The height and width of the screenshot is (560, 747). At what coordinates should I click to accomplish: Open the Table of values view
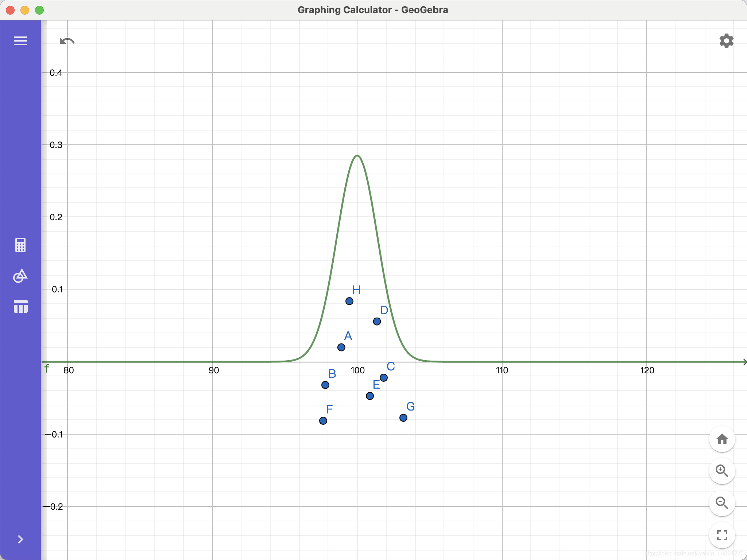20,306
